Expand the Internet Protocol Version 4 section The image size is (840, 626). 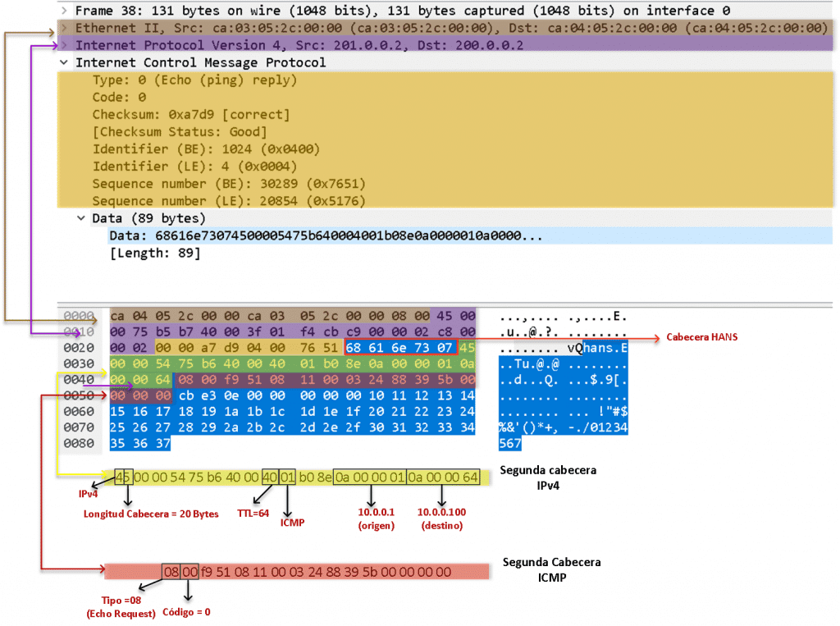point(65,45)
